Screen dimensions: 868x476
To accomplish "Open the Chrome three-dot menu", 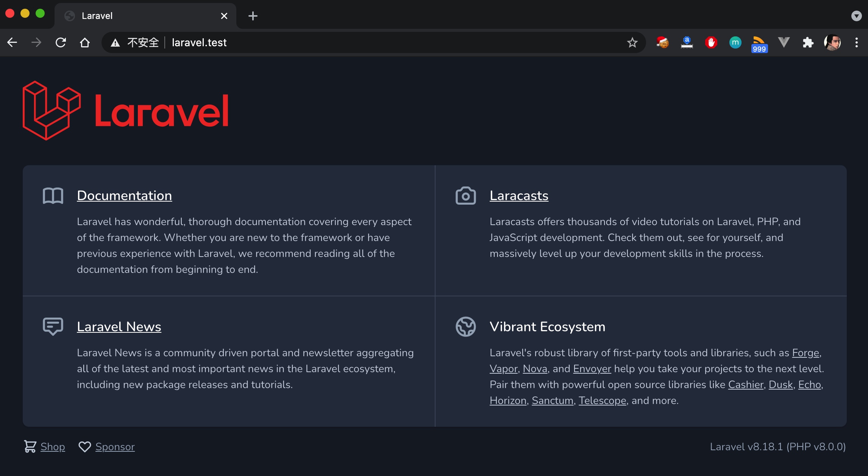I will [x=856, y=42].
